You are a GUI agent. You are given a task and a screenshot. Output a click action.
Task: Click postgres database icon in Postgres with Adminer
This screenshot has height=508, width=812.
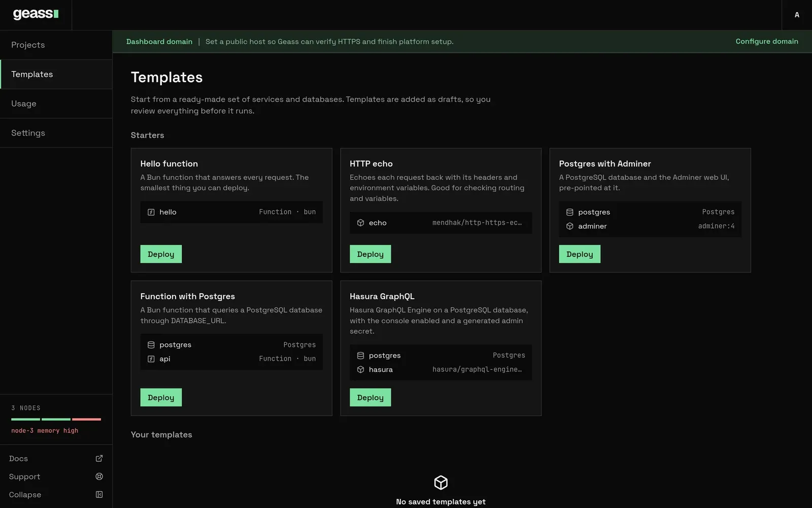[569, 212]
